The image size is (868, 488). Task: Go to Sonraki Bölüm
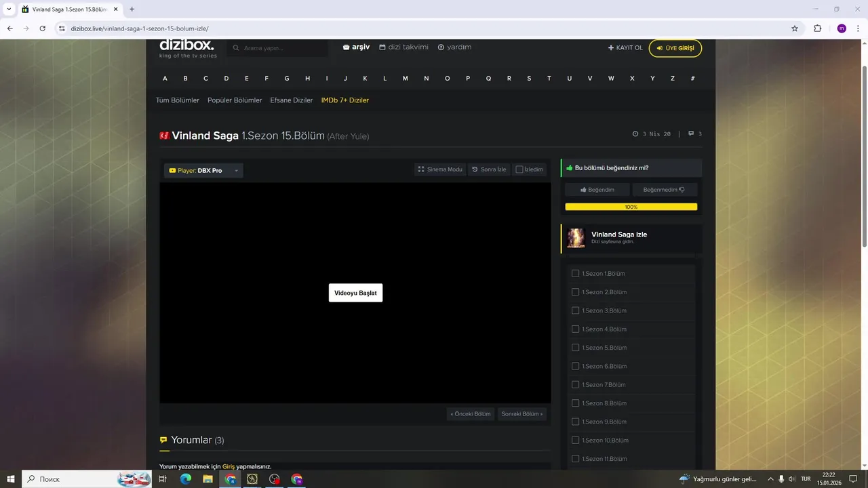(522, 414)
